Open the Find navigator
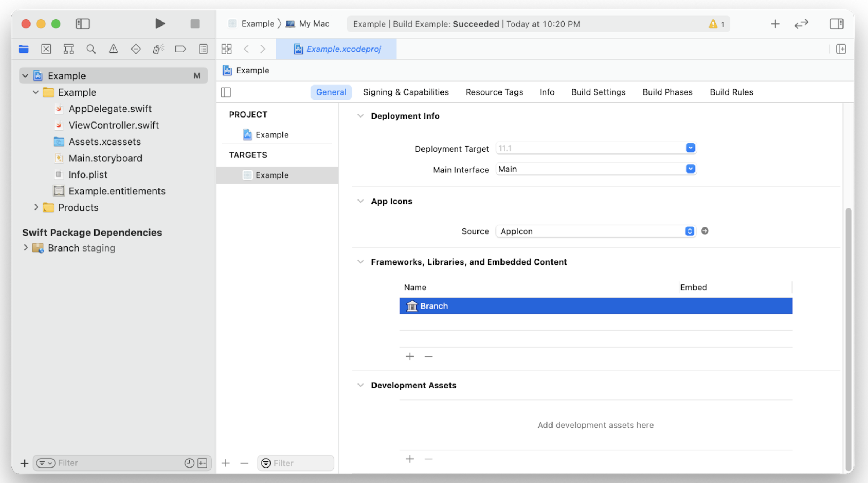Image resolution: width=868 pixels, height=483 pixels. [91, 49]
